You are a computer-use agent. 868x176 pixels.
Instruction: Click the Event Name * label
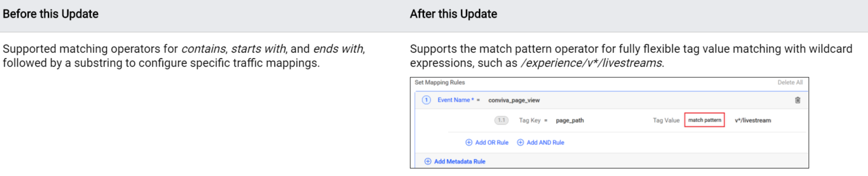[456, 100]
